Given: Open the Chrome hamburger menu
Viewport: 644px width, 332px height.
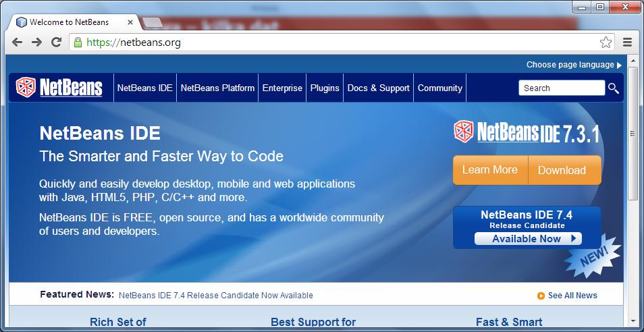Looking at the screenshot, I should coord(627,42).
